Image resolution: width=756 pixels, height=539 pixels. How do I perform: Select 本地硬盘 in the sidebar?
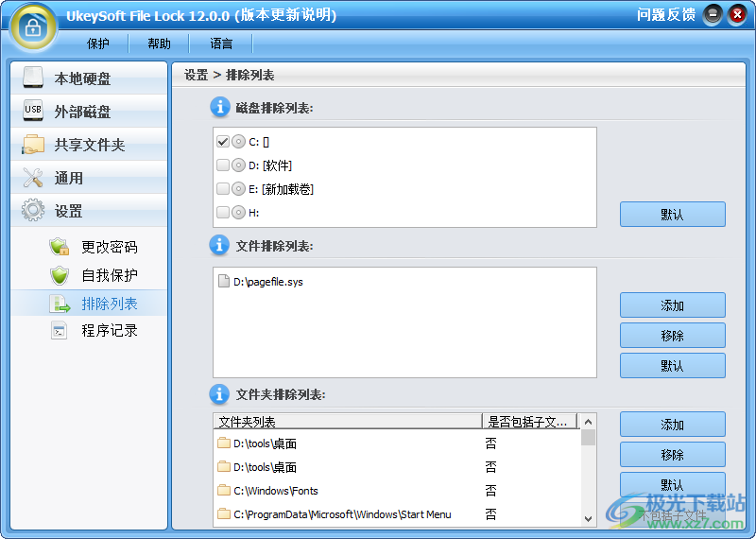pos(89,78)
